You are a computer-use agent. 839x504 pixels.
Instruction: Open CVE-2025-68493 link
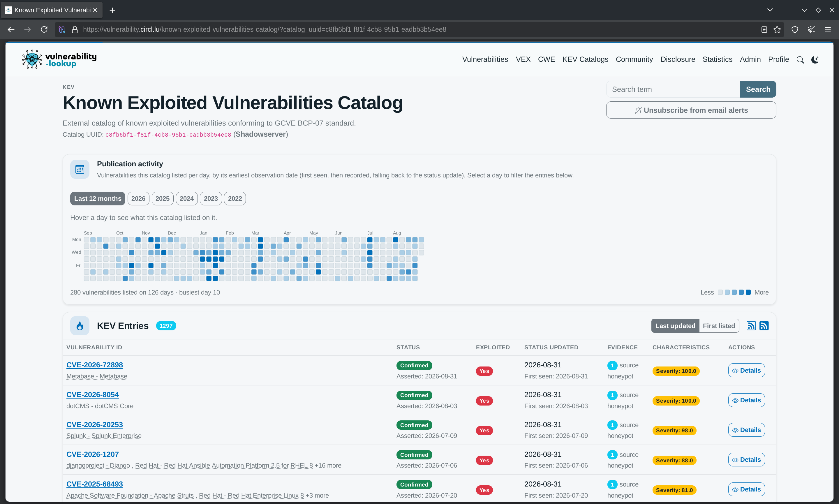pyautogui.click(x=94, y=484)
